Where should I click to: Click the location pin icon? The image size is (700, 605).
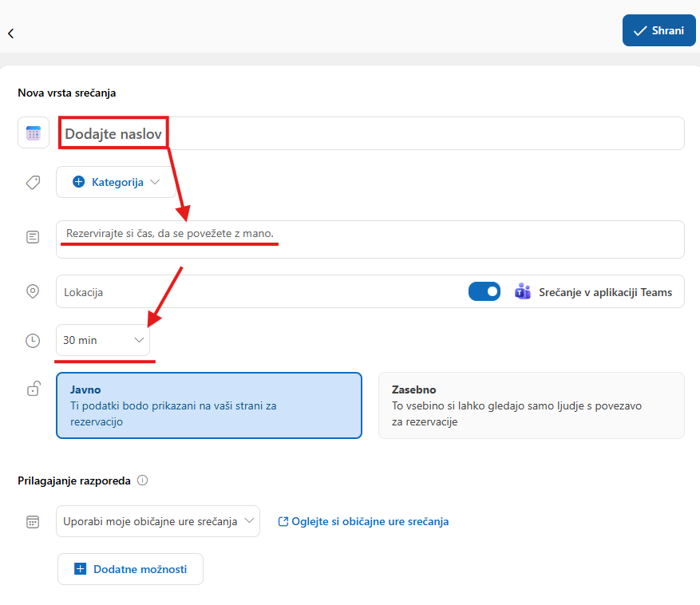(33, 291)
